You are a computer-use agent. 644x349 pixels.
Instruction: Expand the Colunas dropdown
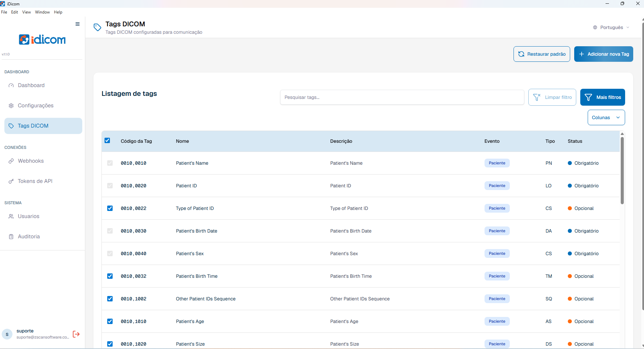[x=606, y=117]
